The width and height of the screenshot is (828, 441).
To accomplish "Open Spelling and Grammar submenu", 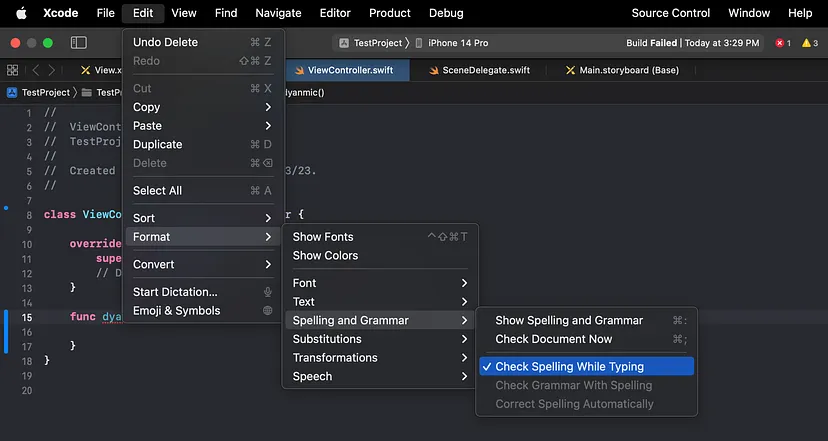I will 380,321.
